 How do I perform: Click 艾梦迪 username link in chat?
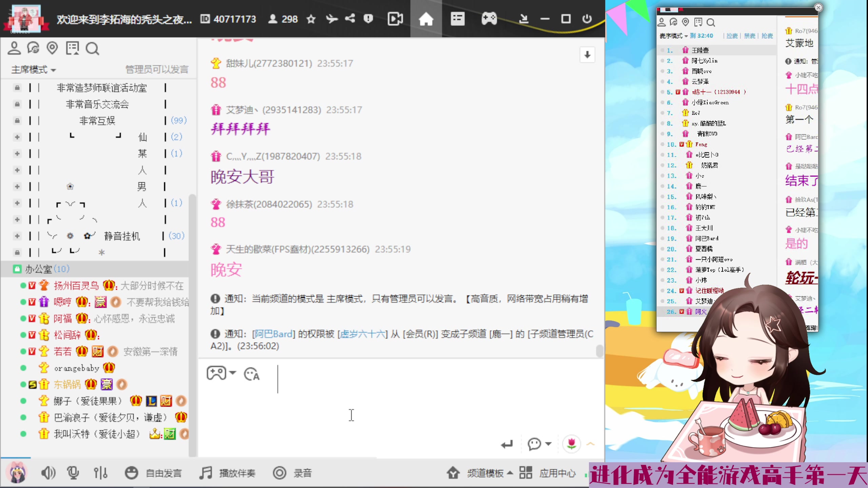click(x=274, y=110)
